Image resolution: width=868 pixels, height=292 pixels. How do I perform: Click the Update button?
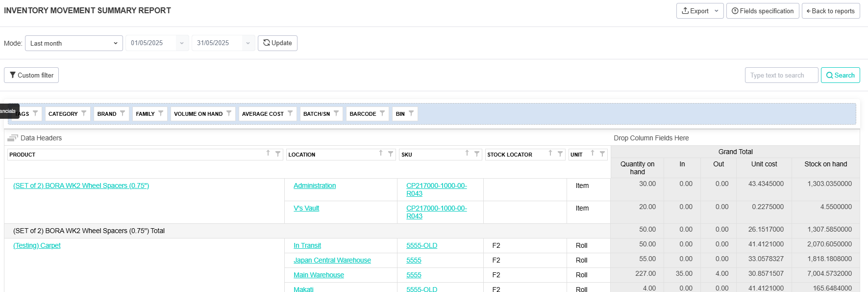click(x=277, y=43)
